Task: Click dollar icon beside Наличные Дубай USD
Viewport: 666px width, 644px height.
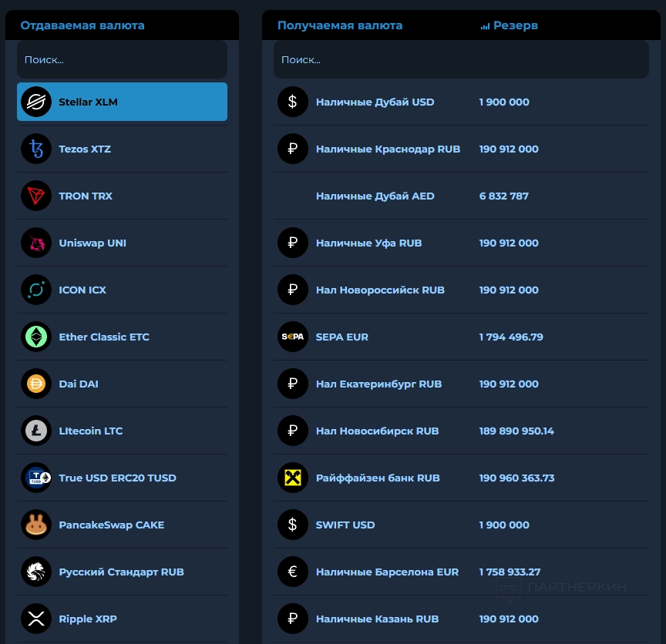Action: [x=293, y=102]
